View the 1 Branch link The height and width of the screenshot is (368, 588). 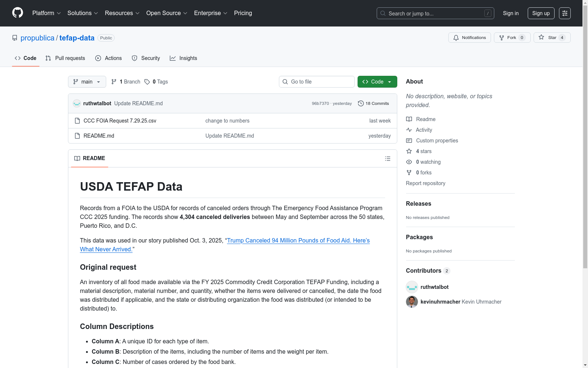pyautogui.click(x=126, y=82)
